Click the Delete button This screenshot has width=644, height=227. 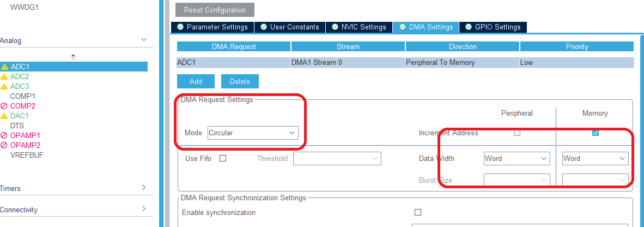click(240, 81)
